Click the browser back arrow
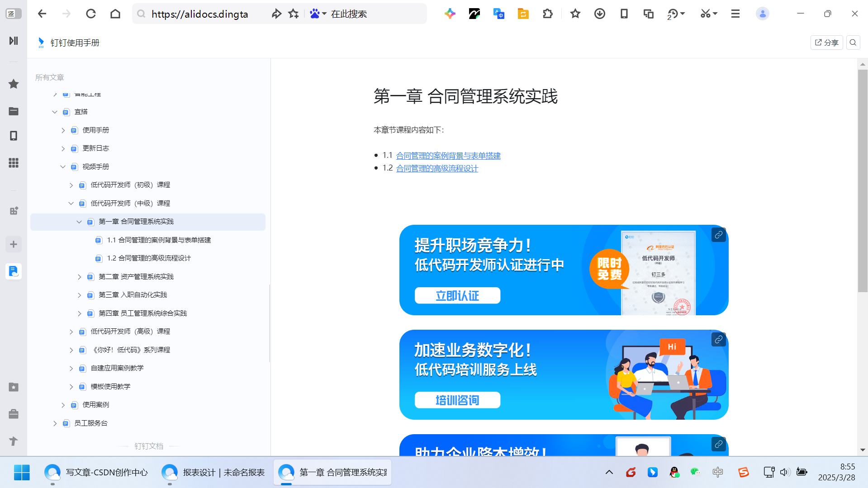 [x=42, y=14]
